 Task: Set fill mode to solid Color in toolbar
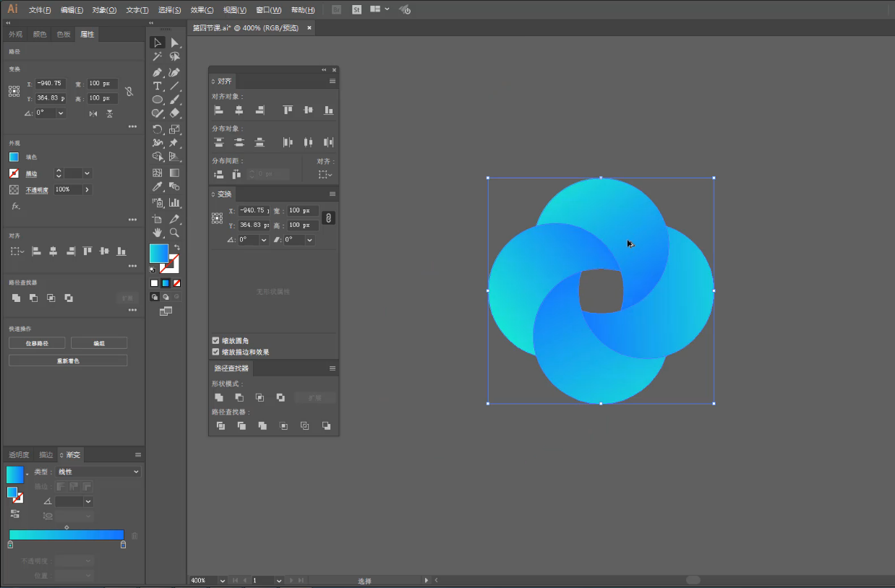pyautogui.click(x=154, y=283)
